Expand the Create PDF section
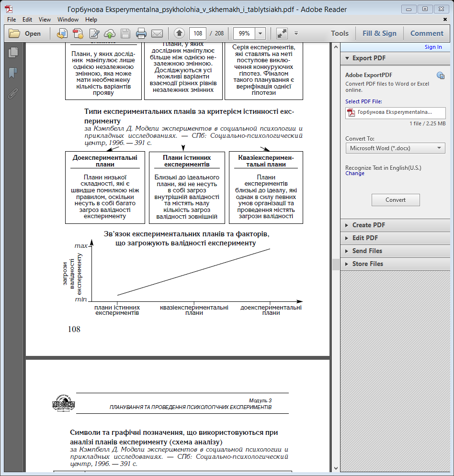The width and height of the screenshot is (454, 476). (x=368, y=225)
